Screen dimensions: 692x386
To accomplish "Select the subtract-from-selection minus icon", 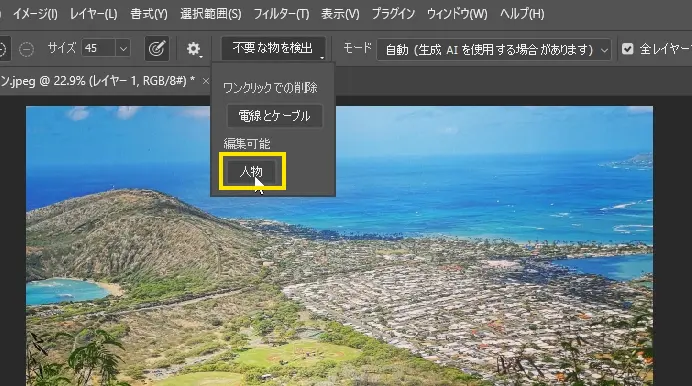I will tap(26, 49).
